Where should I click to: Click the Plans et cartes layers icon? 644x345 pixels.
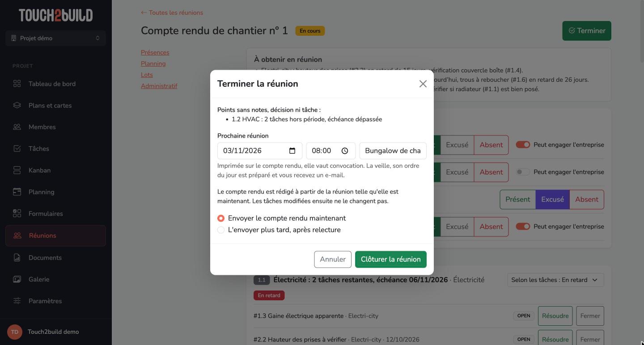pos(17,105)
